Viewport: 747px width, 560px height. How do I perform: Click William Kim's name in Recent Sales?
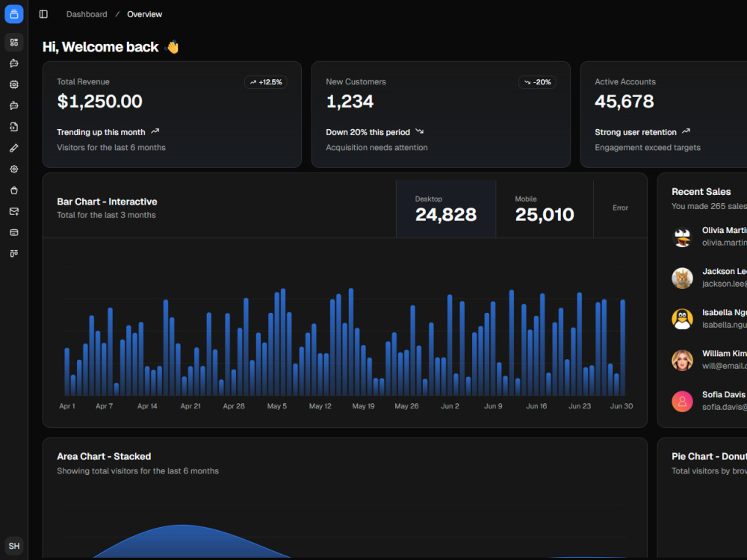click(x=724, y=353)
